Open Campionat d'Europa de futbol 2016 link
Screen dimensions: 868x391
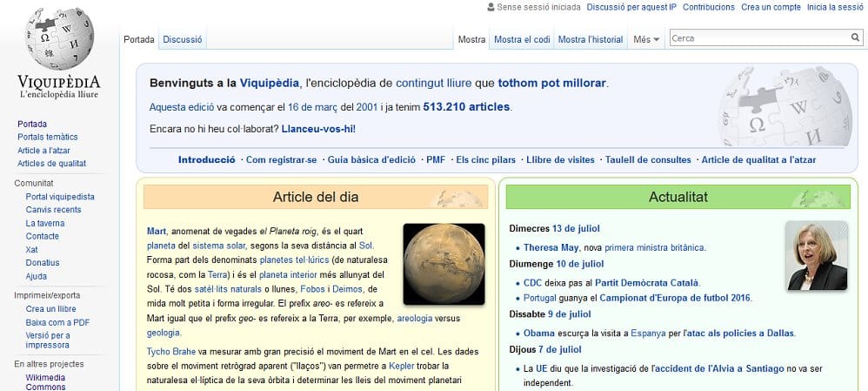[x=675, y=298]
